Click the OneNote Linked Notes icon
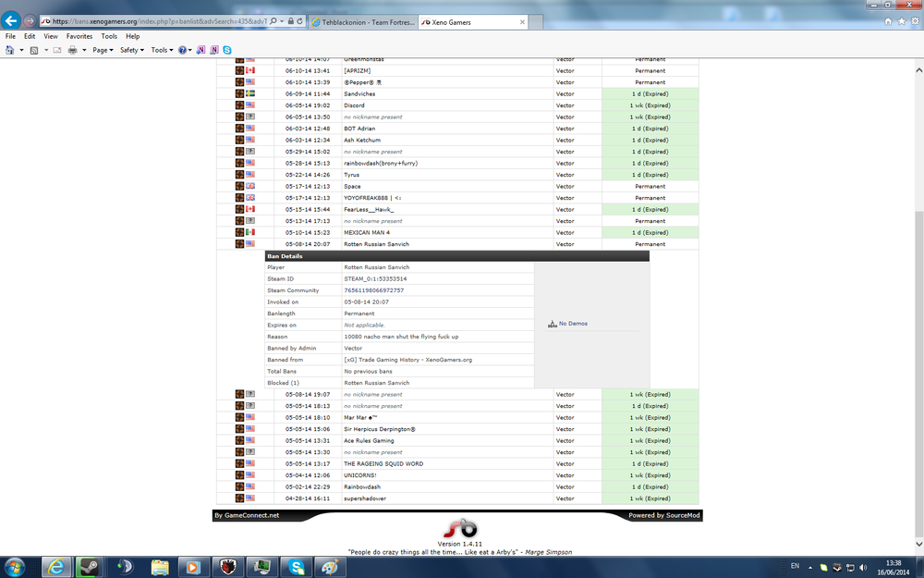 [214, 50]
